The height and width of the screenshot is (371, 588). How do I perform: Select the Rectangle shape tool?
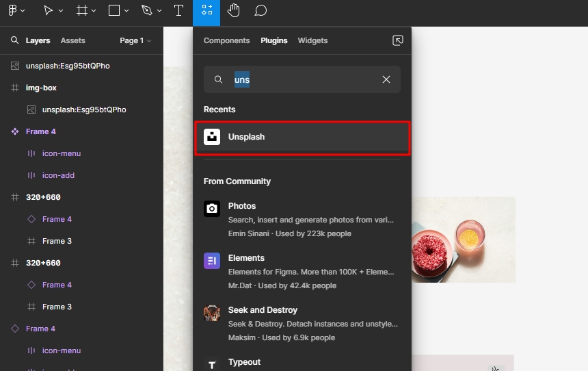[x=114, y=10]
